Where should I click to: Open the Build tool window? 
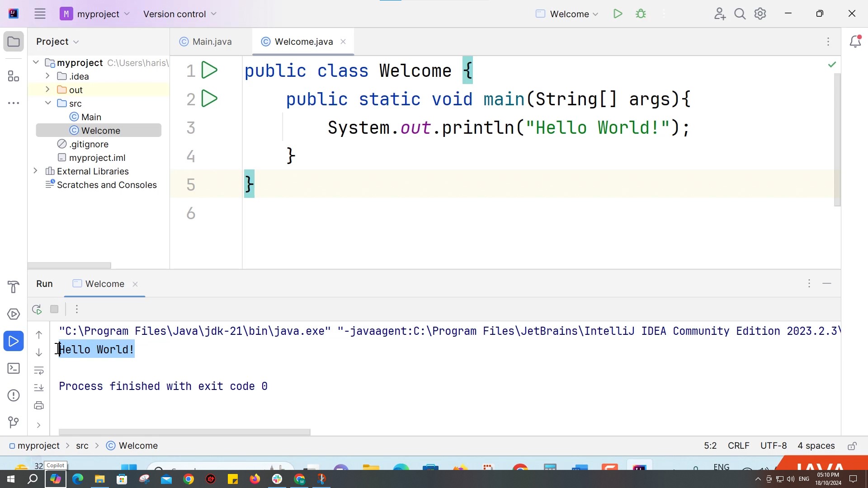13,287
